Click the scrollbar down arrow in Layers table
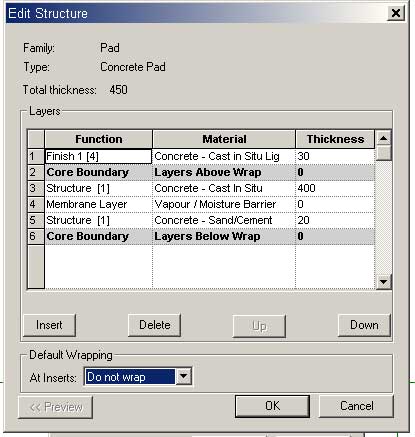This screenshot has height=437, width=415. [383, 282]
